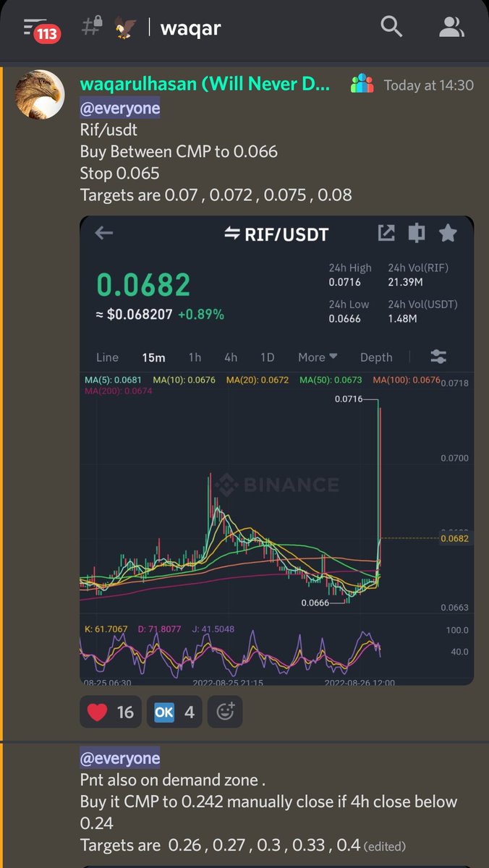Select the 1D interval tab
489x868 pixels.
click(x=268, y=357)
